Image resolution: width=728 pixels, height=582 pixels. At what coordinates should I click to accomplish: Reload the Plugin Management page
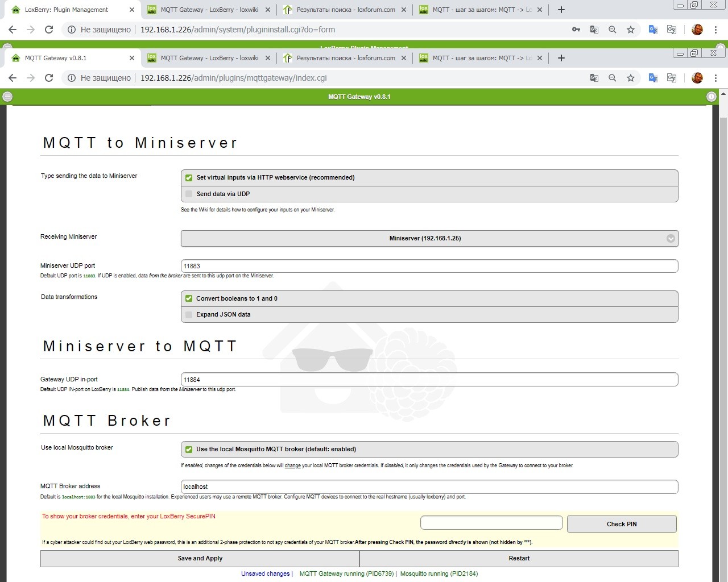(x=49, y=30)
